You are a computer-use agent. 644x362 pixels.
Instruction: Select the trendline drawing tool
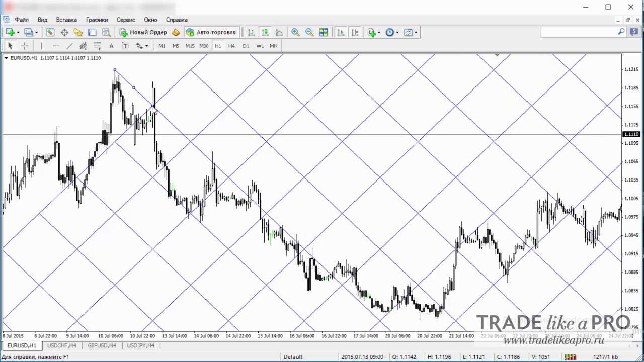[69, 46]
